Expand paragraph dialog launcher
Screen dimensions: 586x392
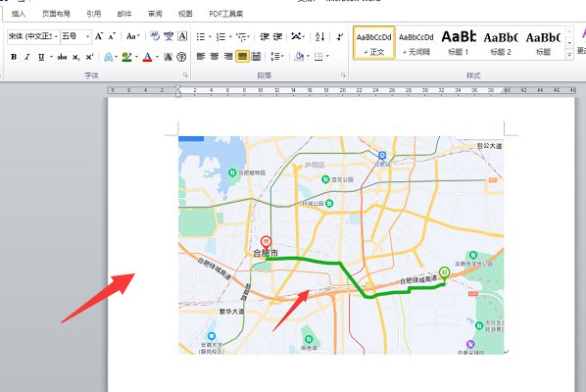(343, 75)
